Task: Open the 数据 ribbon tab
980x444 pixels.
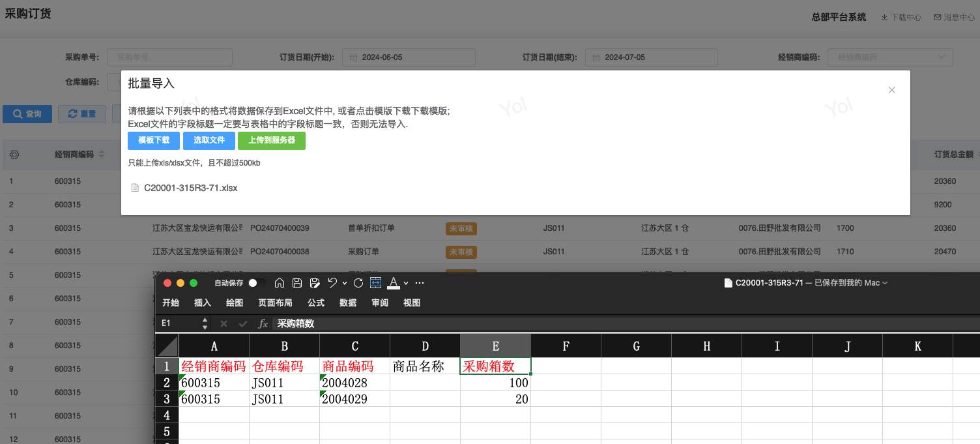Action: tap(348, 303)
